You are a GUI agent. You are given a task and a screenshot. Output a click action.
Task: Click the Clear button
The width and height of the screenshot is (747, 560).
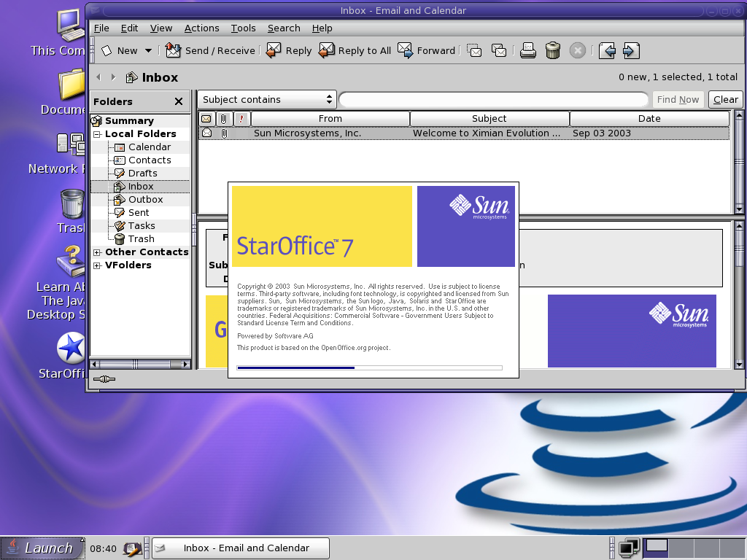(x=726, y=99)
